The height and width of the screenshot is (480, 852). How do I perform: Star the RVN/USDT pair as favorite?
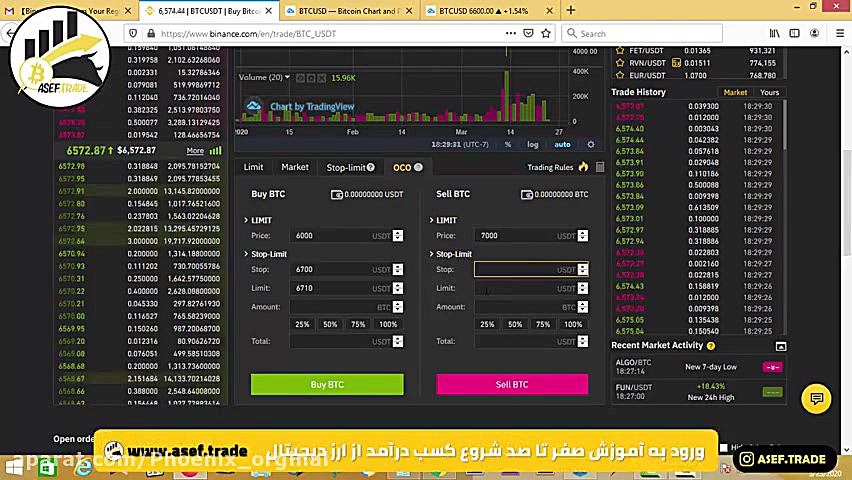619,63
